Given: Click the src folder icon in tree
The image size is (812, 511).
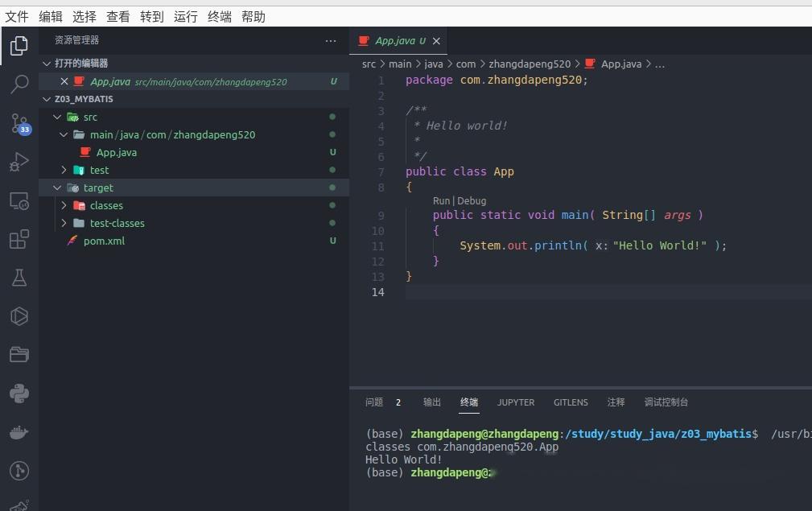Looking at the screenshot, I should pyautogui.click(x=72, y=117).
